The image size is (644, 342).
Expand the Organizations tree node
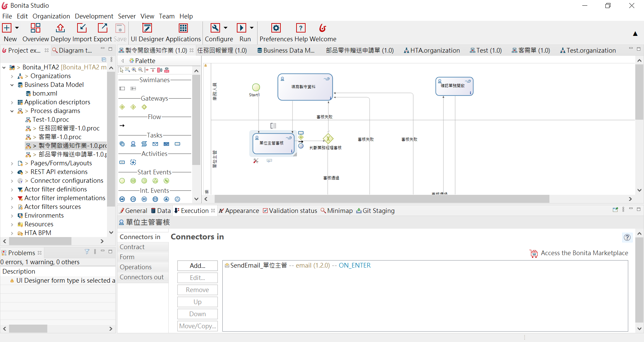pyautogui.click(x=12, y=76)
